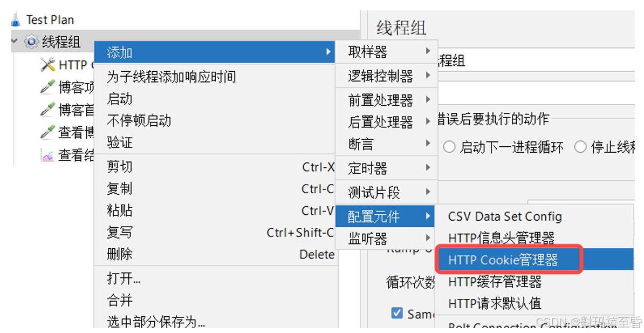The height and width of the screenshot is (333, 644).
Task: Choose CSV Data Set Config
Action: (x=505, y=216)
